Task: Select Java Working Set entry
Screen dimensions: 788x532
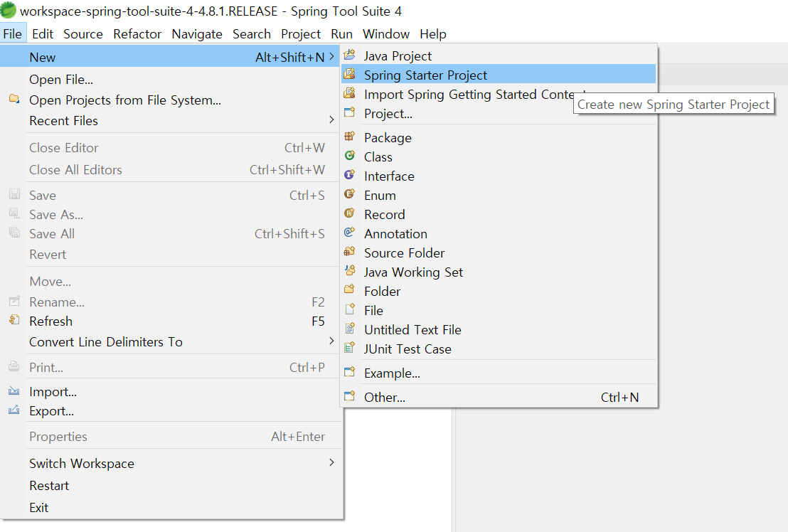Action: (x=499, y=272)
